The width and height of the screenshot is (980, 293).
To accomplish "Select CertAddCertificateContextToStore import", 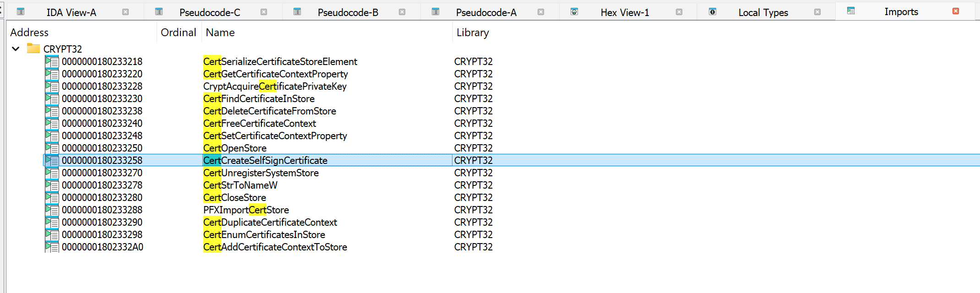I will (275, 247).
